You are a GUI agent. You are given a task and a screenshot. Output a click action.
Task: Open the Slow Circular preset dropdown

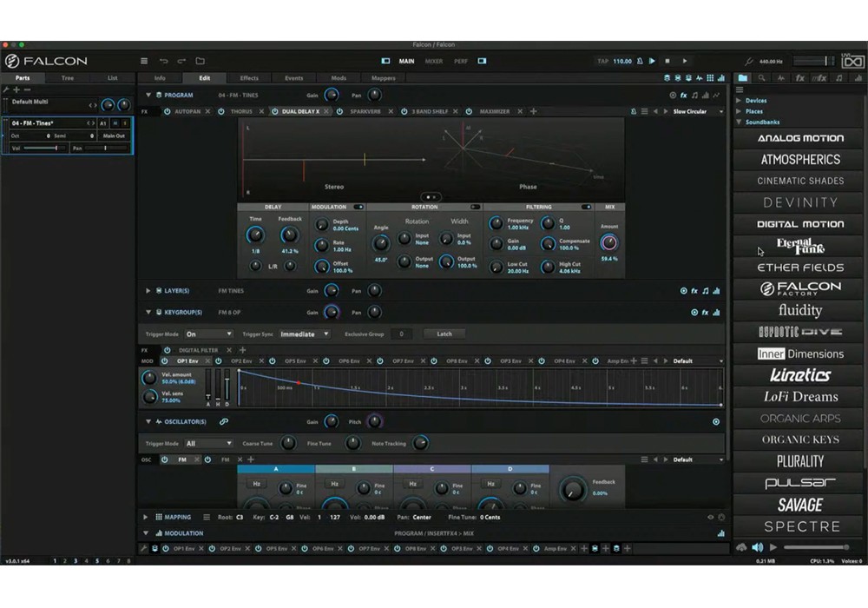point(698,111)
